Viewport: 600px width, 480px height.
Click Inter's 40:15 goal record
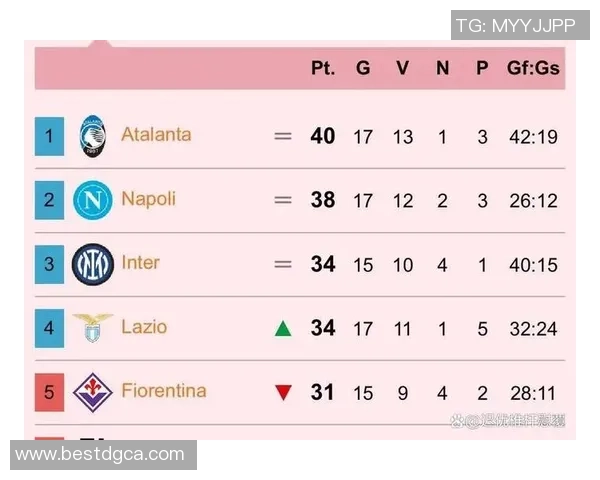(532, 264)
